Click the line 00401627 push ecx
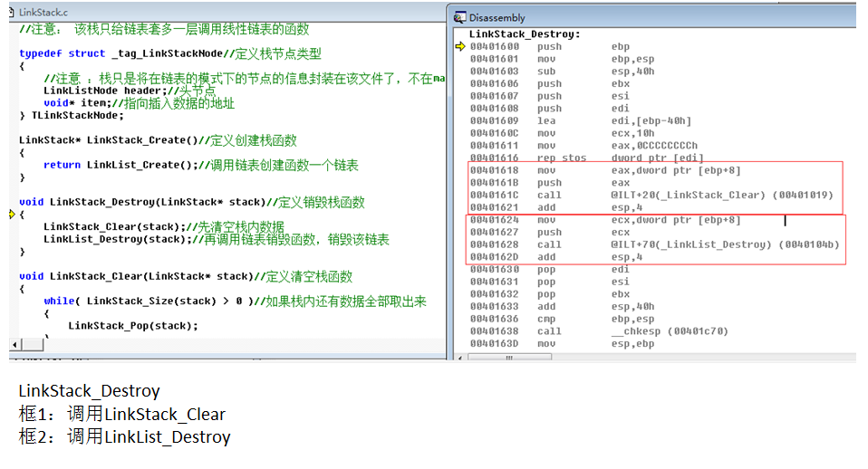The width and height of the screenshot is (868, 469). tap(550, 233)
